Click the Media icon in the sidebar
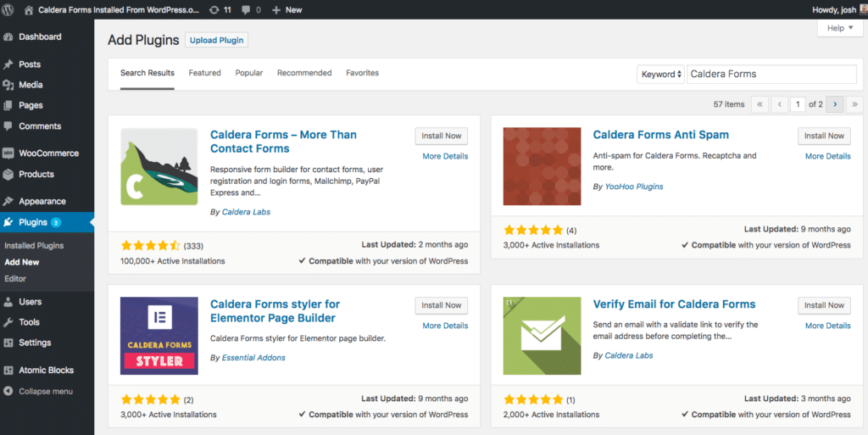This screenshot has height=435, width=868. [x=8, y=85]
